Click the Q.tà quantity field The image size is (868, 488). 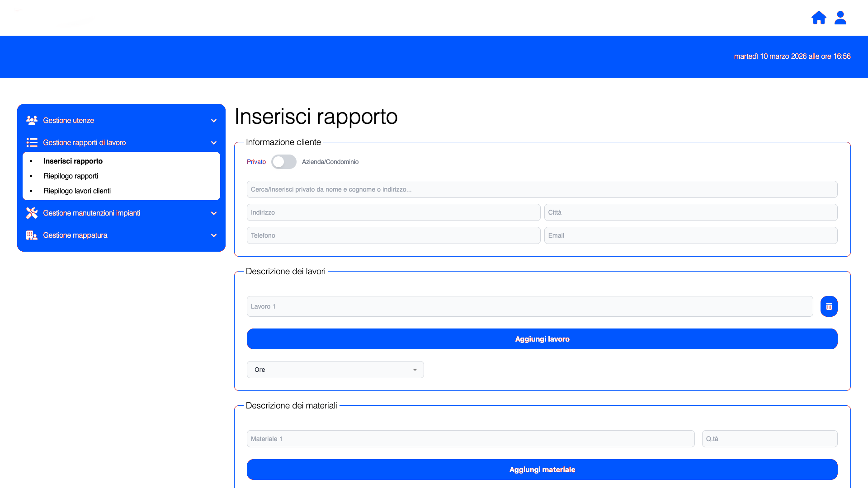(770, 438)
